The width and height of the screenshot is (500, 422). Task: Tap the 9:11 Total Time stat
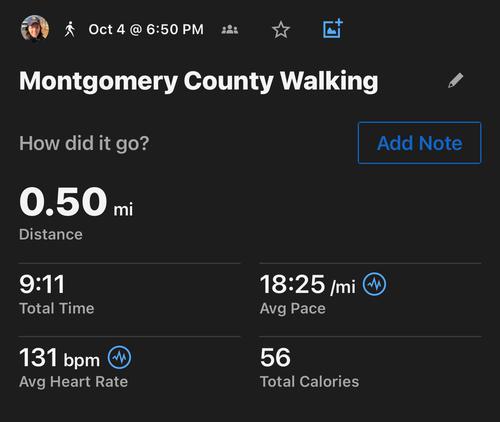pos(57,294)
